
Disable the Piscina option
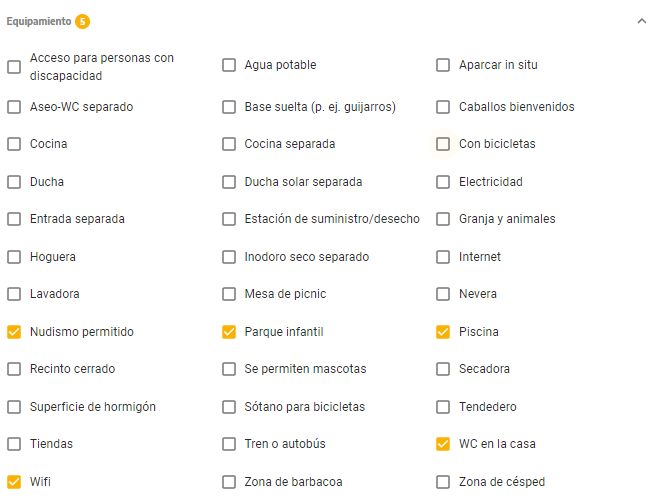[x=443, y=332]
